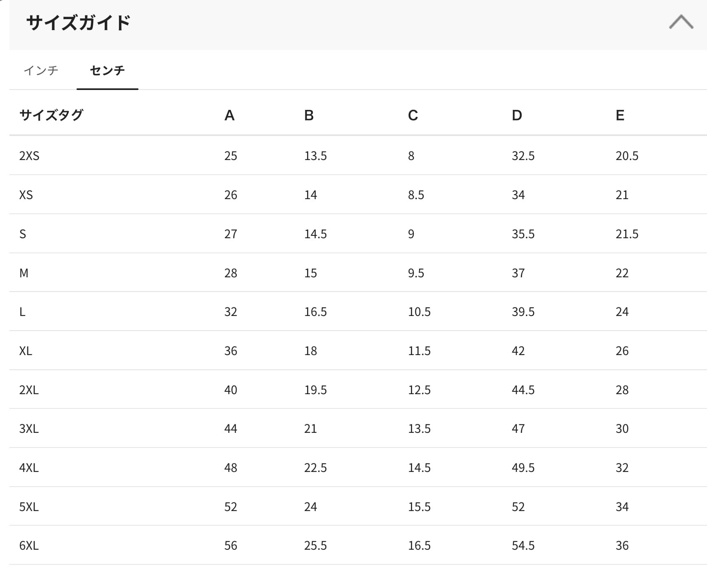Collapse the サイズガイド section with the chevron
Viewport: 707px width, 588px height.
[681, 22]
